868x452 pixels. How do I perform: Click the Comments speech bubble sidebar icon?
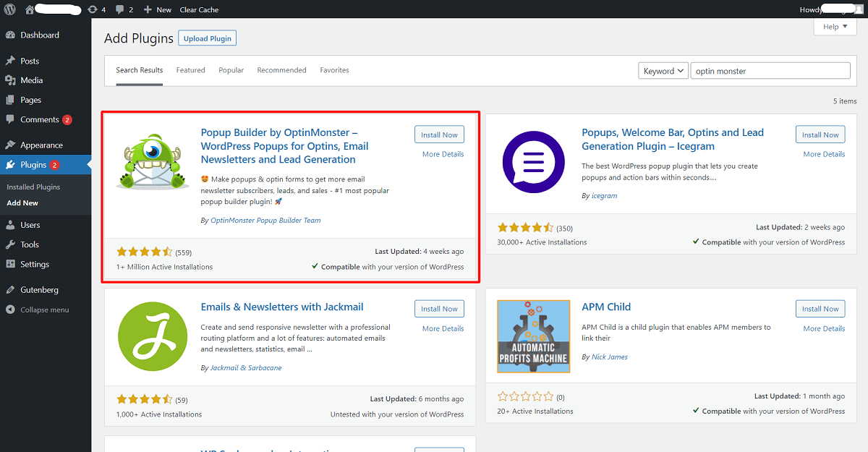(10, 119)
